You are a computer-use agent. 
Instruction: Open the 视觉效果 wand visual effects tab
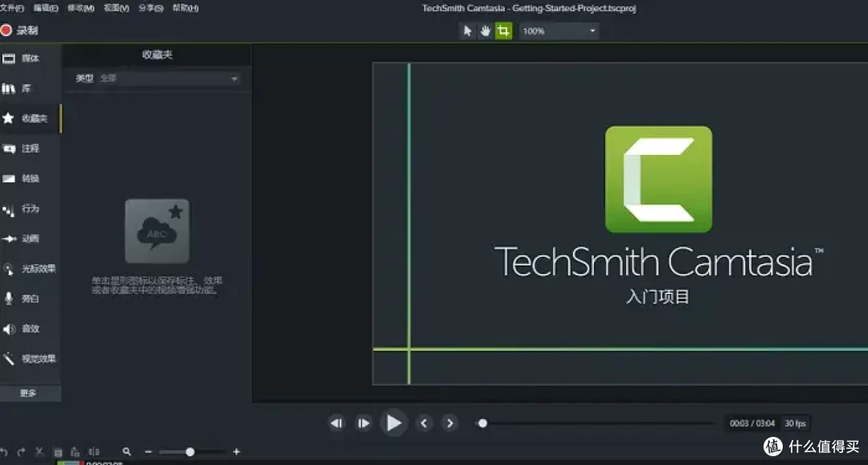point(30,359)
